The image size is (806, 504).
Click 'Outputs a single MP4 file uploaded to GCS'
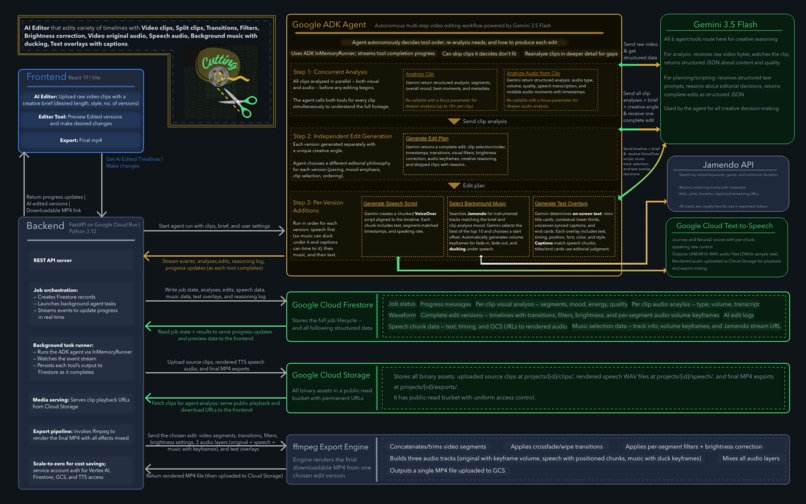tap(447, 471)
